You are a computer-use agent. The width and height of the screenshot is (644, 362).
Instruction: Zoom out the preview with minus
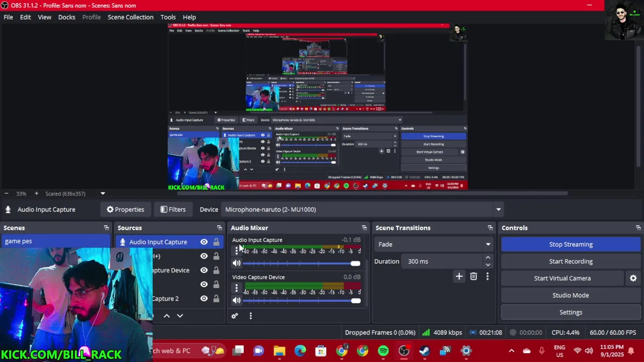pyautogui.click(x=6, y=194)
